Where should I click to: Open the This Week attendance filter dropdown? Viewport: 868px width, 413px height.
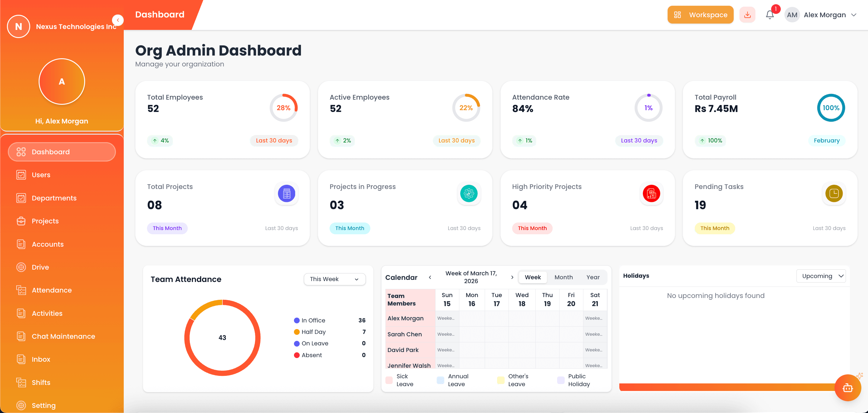[x=334, y=279]
